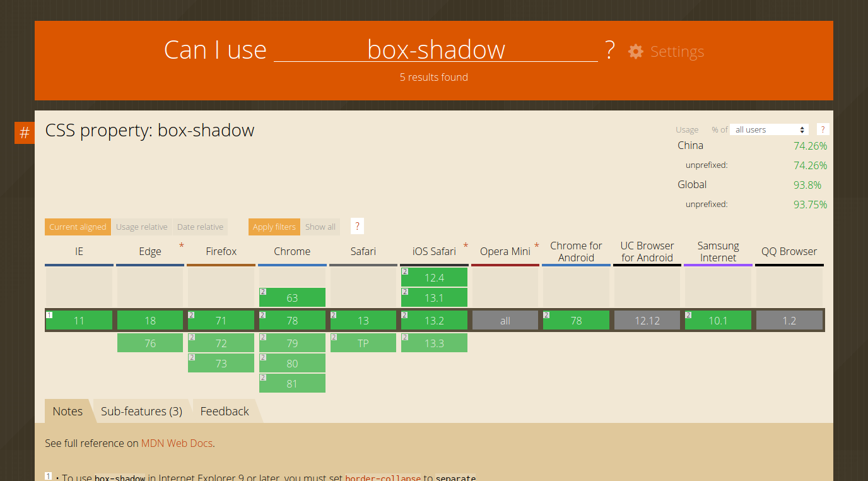Select the Safari 13 version cell
This screenshot has height=481, width=868.
coord(363,320)
